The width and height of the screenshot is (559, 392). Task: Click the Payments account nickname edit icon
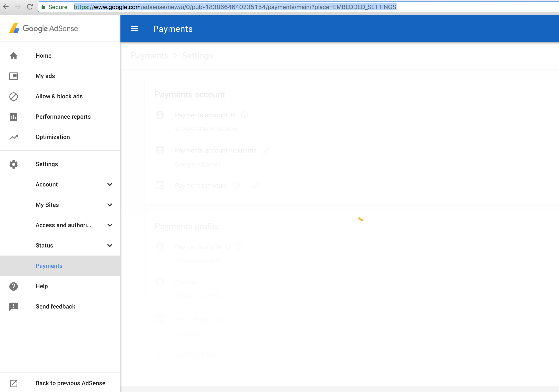click(267, 150)
